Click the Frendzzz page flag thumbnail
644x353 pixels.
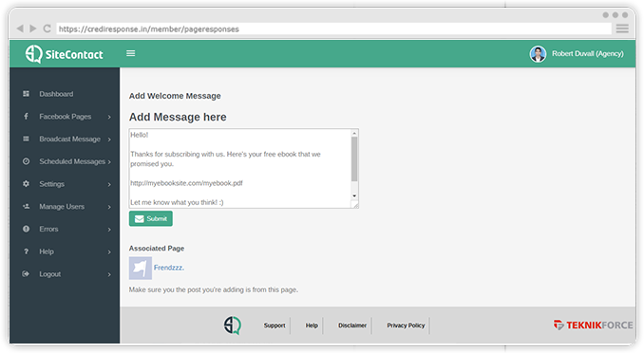140,268
